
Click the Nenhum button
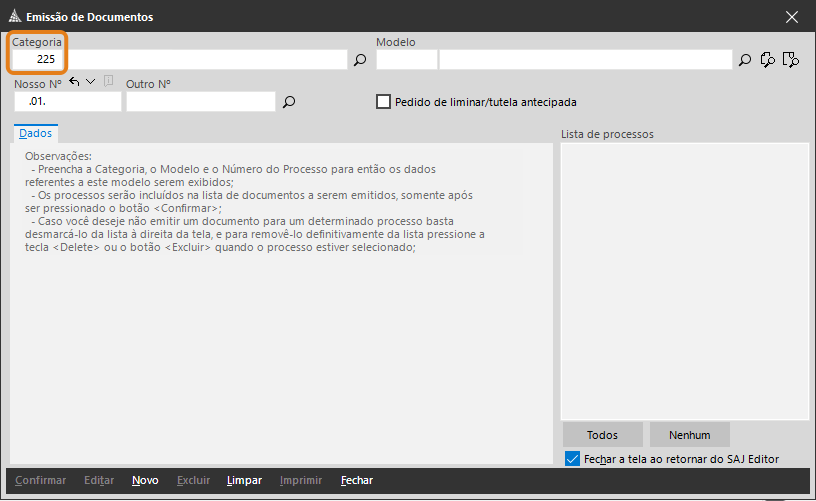[x=690, y=435]
